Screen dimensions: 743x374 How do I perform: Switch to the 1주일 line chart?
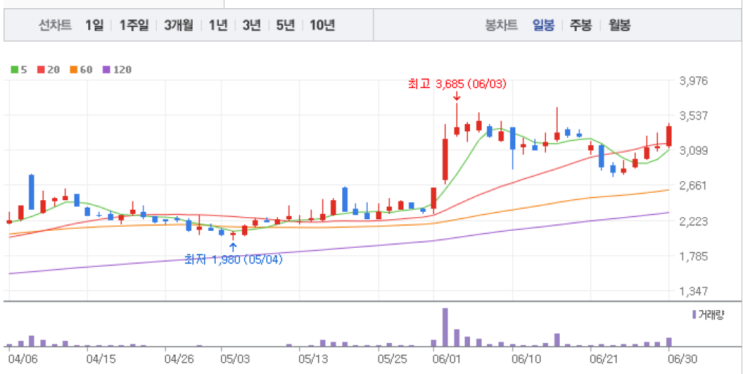point(134,25)
